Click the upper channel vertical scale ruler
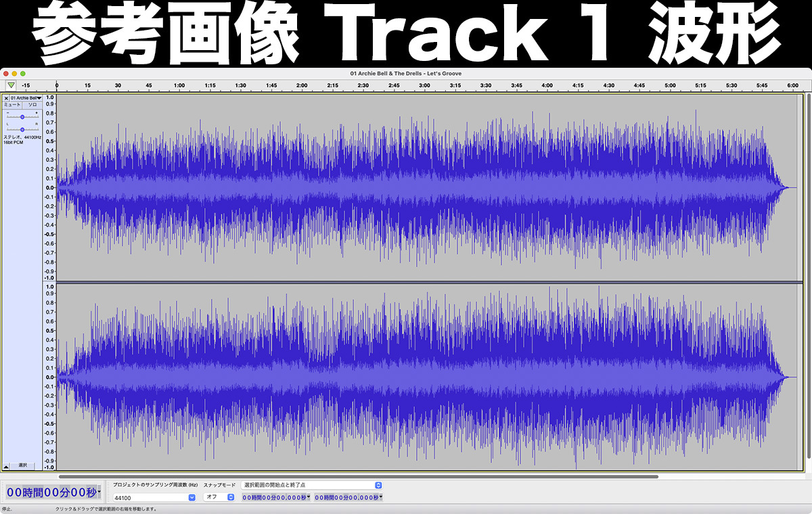Screen dimensions: 812x514 pos(49,187)
